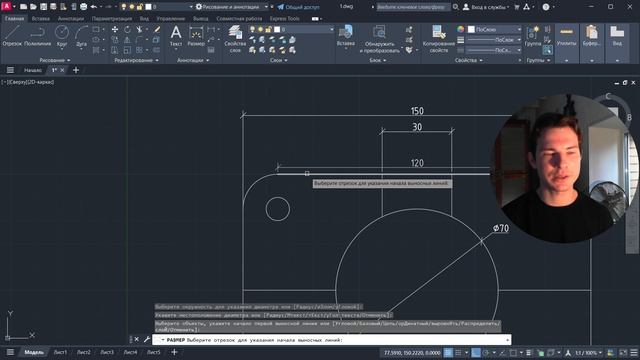Screen dimensions: 640x360
Task: Click the command line customize wrench icon
Action: (147, 339)
